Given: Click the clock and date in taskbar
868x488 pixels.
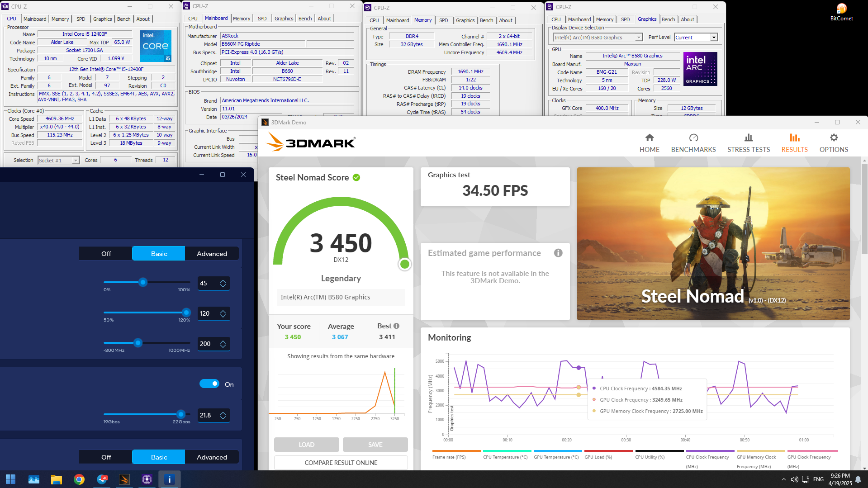Looking at the screenshot, I should 840,479.
